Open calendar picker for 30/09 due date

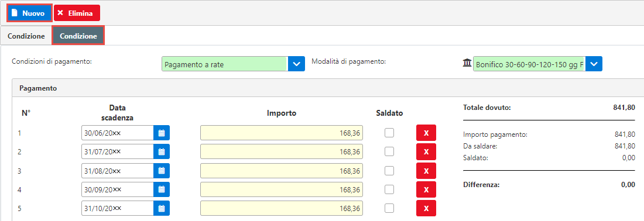click(162, 189)
